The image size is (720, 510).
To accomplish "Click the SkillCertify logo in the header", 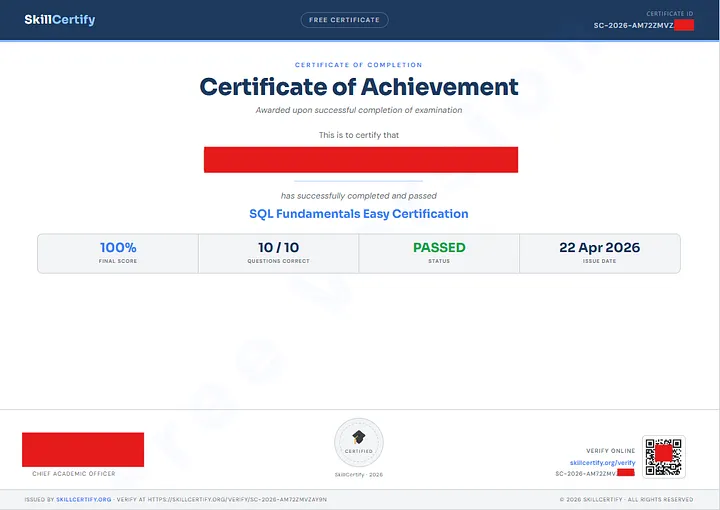I will pyautogui.click(x=60, y=20).
